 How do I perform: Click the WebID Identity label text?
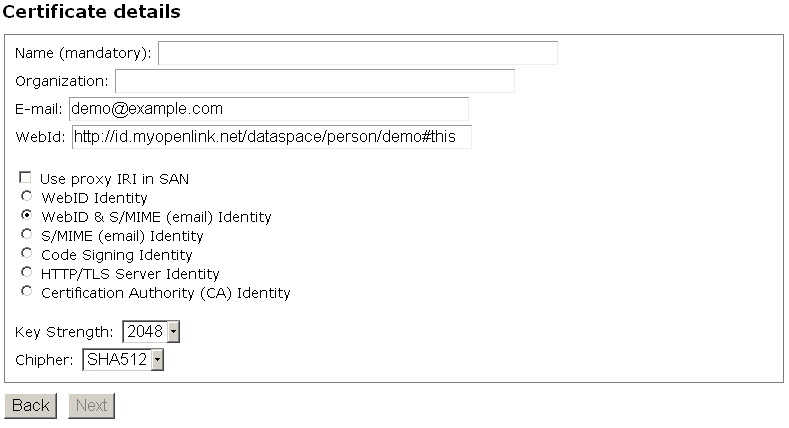pyautogui.click(x=94, y=198)
